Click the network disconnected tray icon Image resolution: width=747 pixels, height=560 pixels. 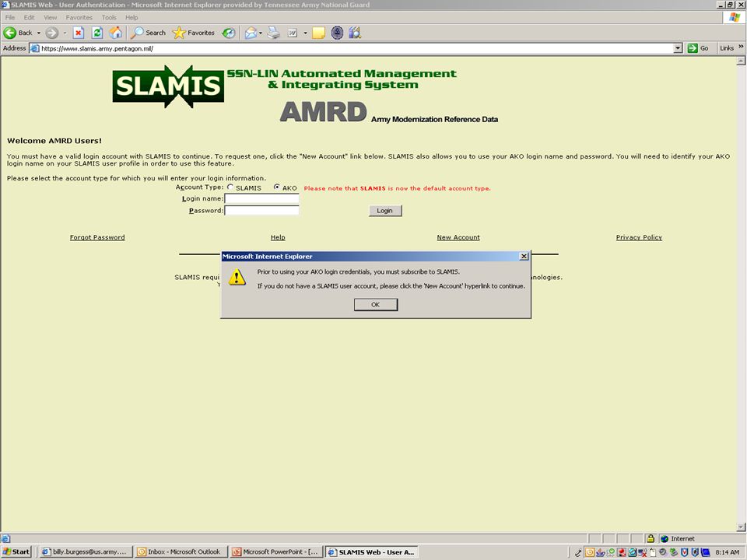tap(642, 552)
